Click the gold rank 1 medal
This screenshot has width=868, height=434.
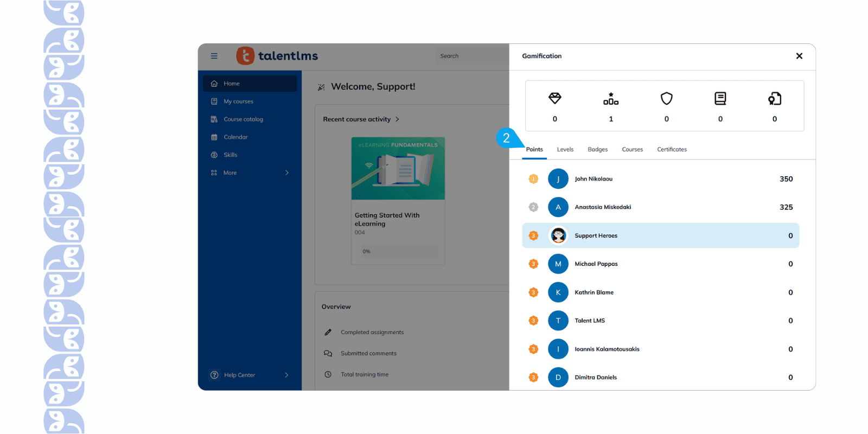coord(533,179)
